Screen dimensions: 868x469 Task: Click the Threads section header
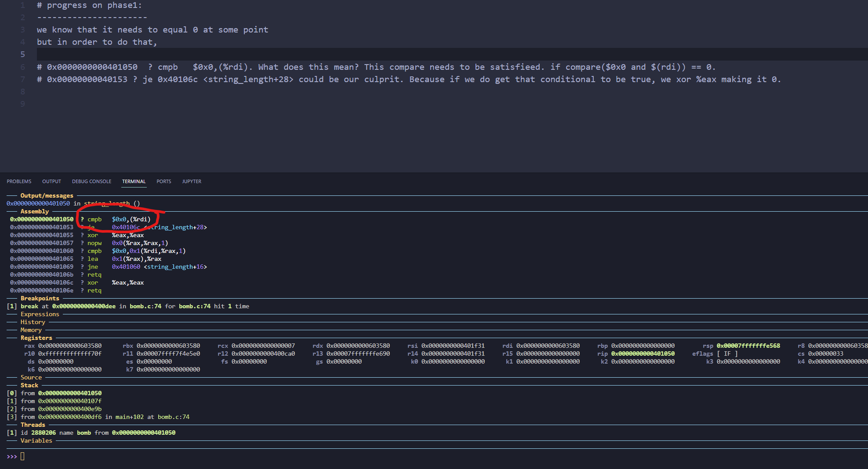[33, 425]
